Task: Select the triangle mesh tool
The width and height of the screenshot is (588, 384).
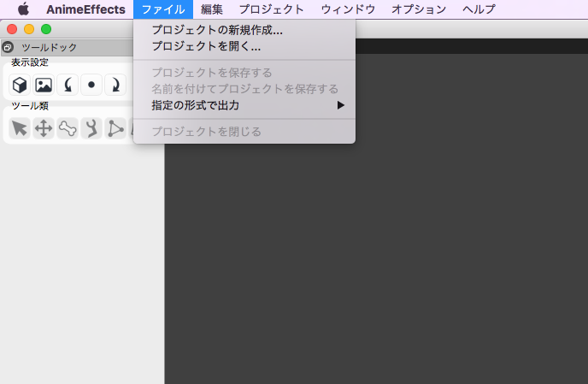Action: click(115, 128)
